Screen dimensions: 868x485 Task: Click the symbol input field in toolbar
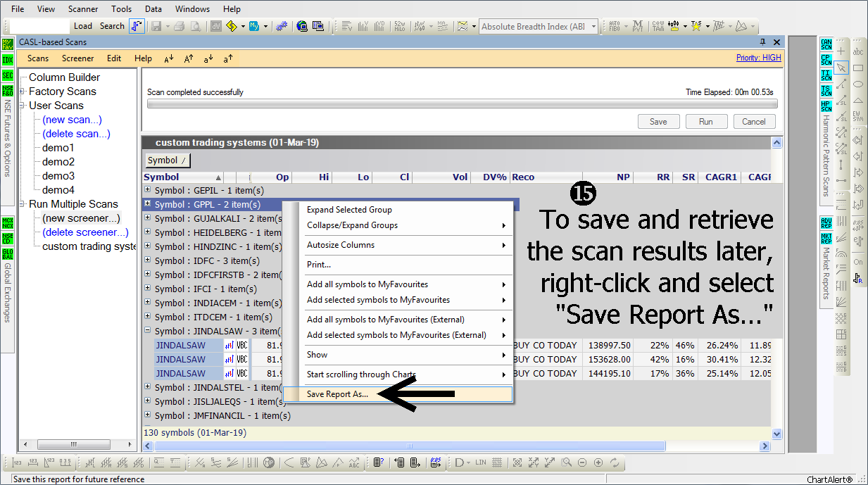click(x=39, y=26)
